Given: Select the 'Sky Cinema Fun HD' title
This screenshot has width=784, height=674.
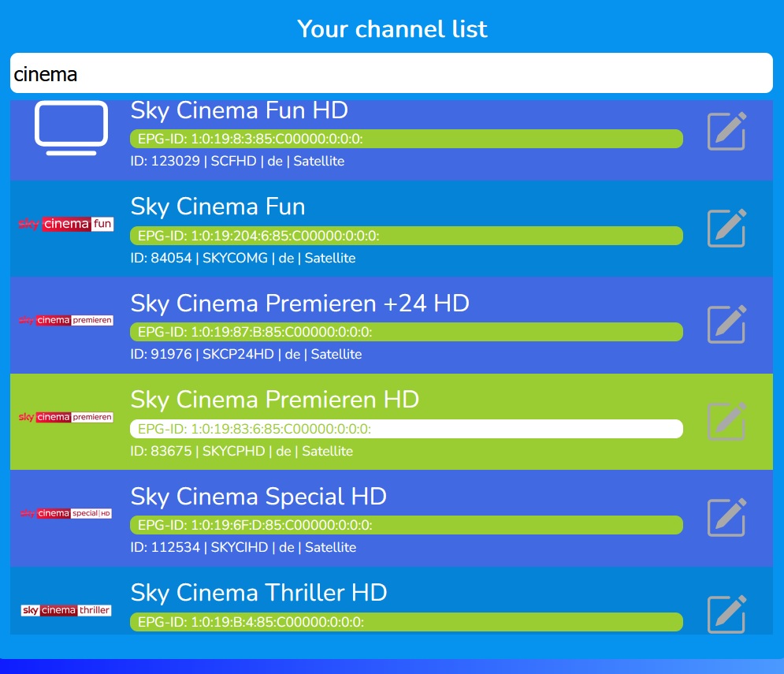Looking at the screenshot, I should click(x=239, y=110).
